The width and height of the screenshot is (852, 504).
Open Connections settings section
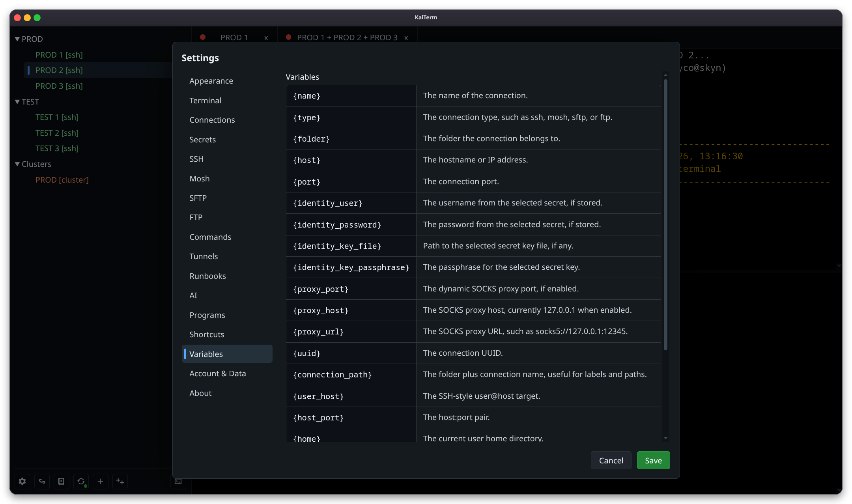pos(227,120)
